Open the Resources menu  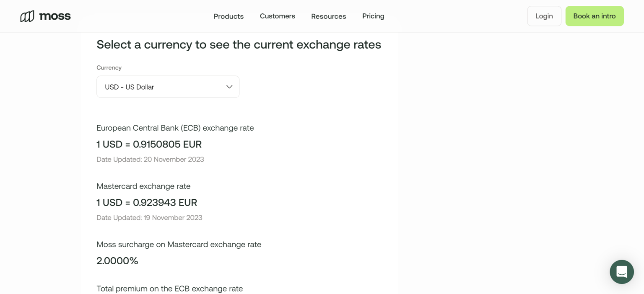(x=328, y=16)
